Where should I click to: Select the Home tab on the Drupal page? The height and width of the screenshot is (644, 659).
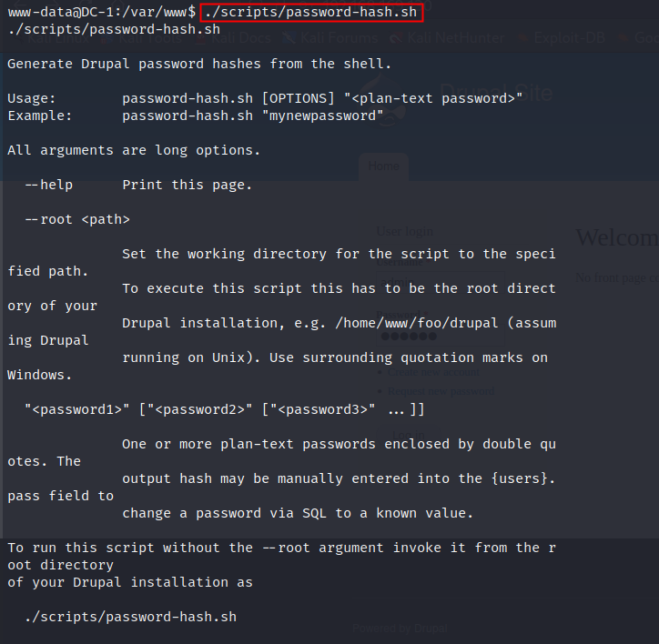383,166
